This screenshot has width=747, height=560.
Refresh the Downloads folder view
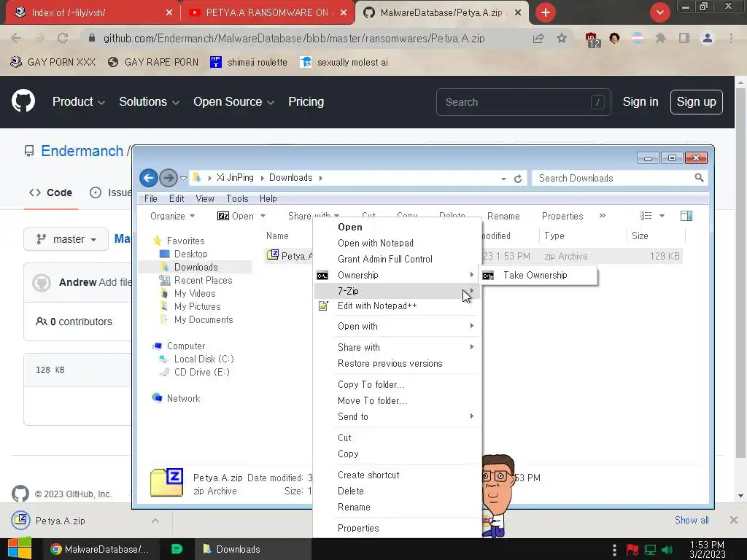click(x=518, y=179)
